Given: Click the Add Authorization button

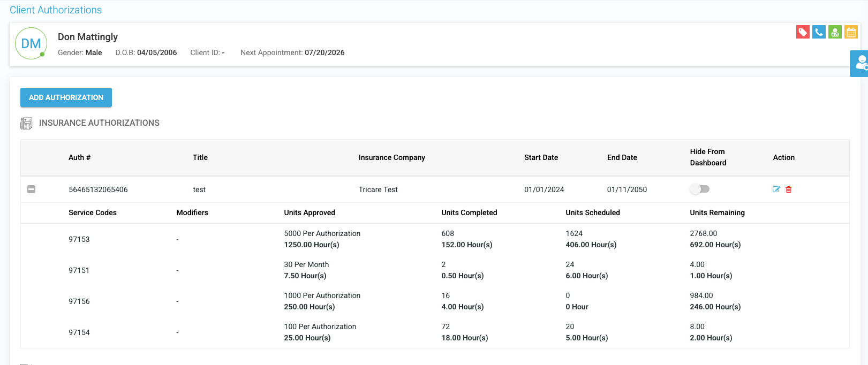Looking at the screenshot, I should pyautogui.click(x=66, y=97).
